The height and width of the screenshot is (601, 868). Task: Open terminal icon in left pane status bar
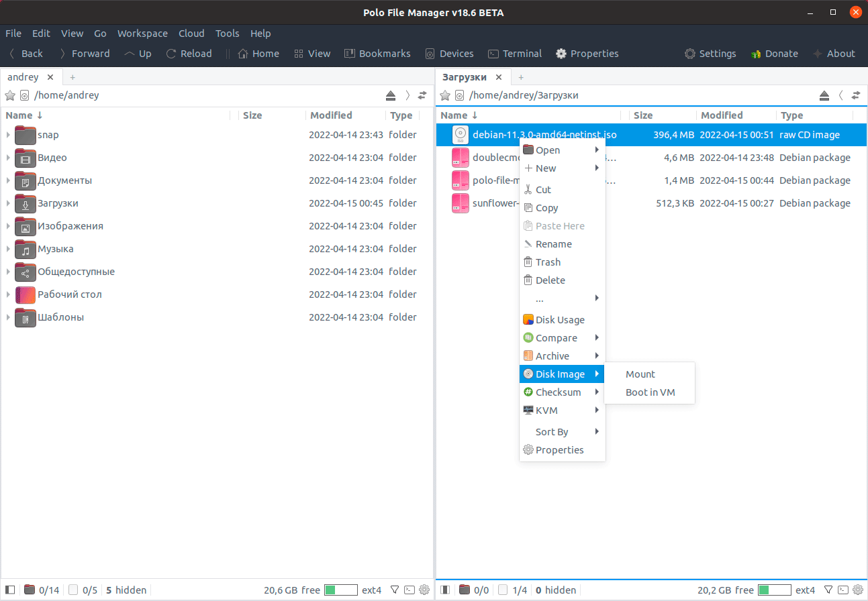tap(409, 590)
